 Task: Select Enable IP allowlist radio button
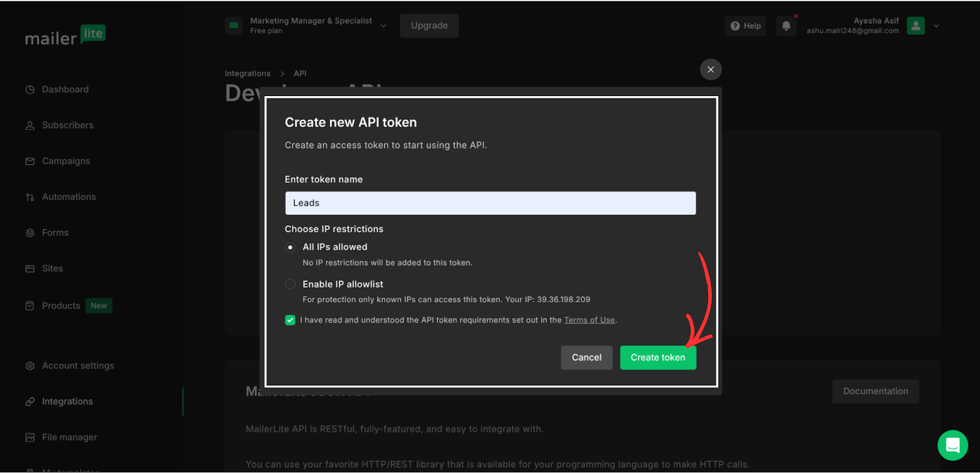click(290, 285)
